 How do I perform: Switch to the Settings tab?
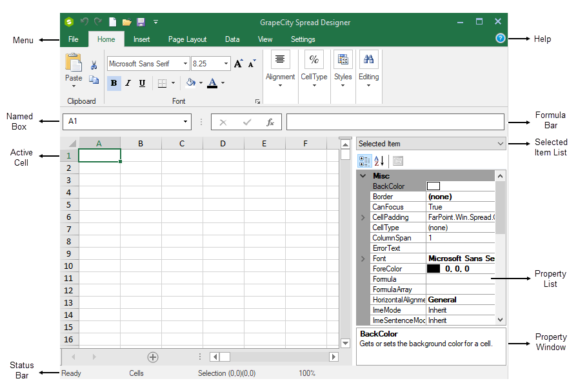point(303,39)
